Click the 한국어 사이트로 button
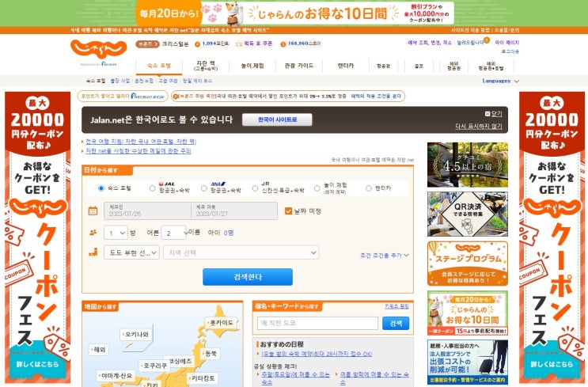 tap(277, 120)
